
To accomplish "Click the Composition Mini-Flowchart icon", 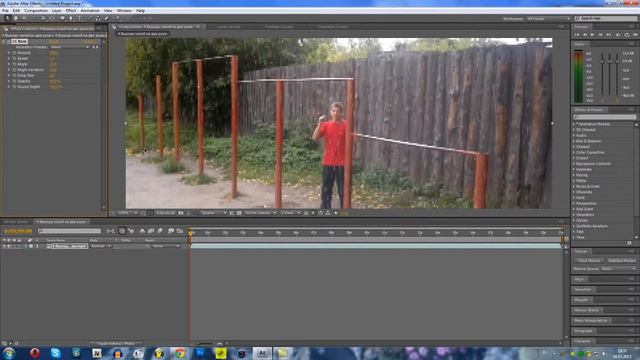I will point(111,231).
